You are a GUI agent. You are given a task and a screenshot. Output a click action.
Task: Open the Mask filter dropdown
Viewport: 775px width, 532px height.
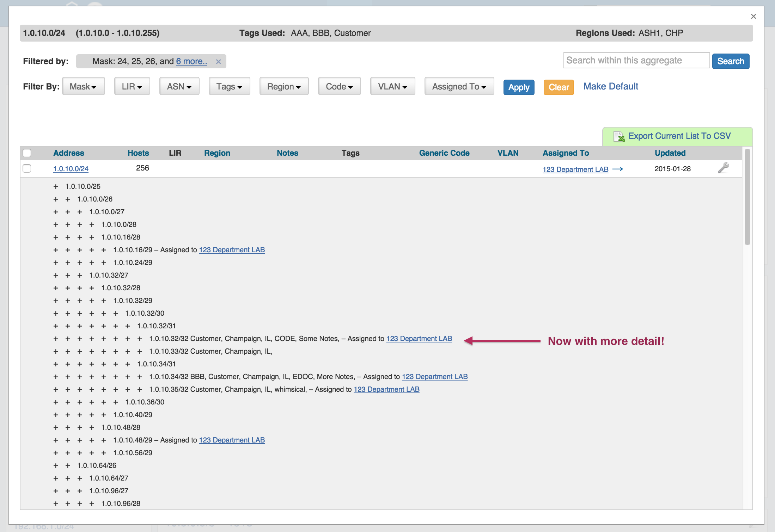[x=83, y=86]
